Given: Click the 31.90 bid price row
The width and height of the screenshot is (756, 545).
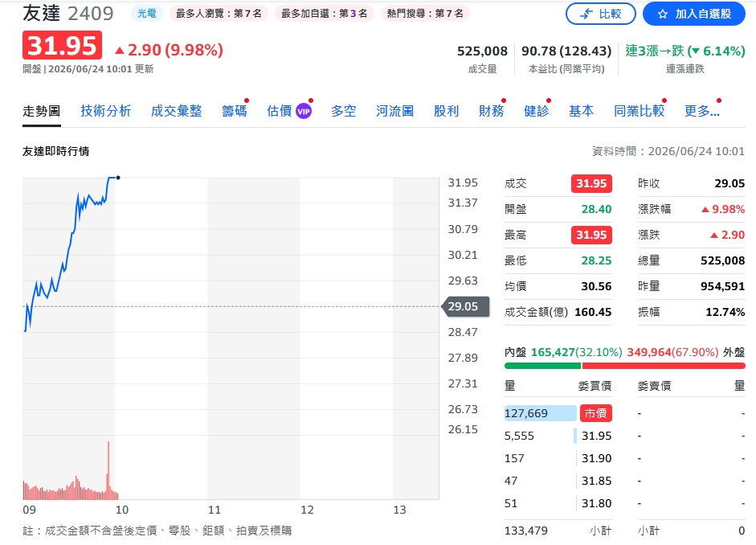Looking at the screenshot, I should 558,458.
